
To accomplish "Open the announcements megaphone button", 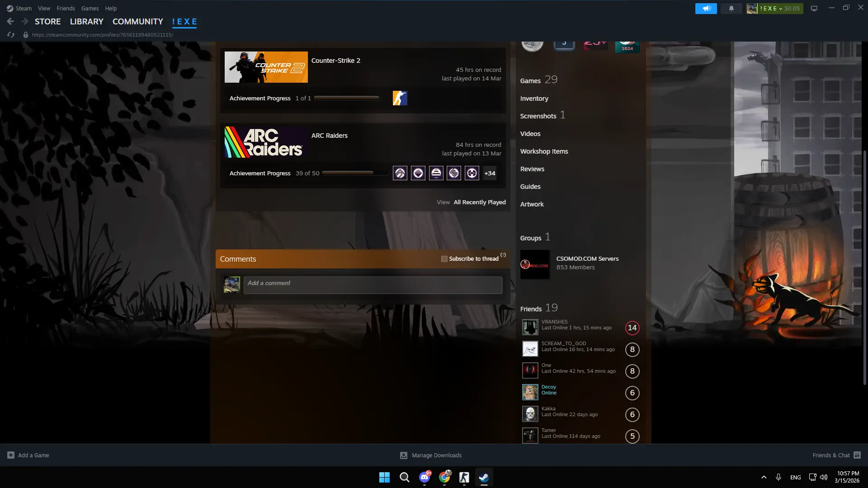I will click(706, 8).
